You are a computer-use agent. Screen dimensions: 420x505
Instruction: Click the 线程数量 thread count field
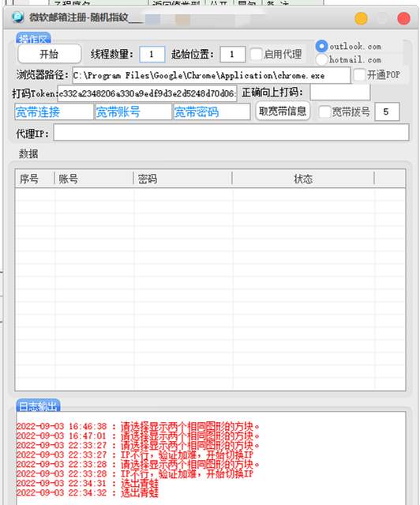(x=152, y=54)
